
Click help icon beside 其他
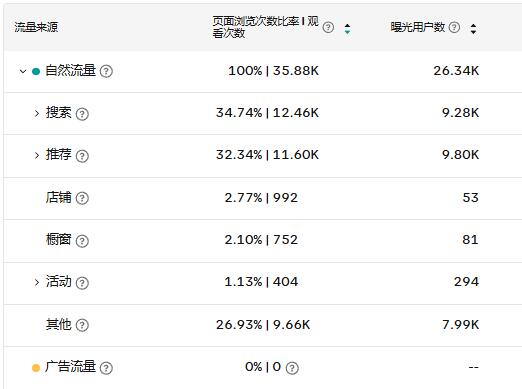(x=82, y=325)
